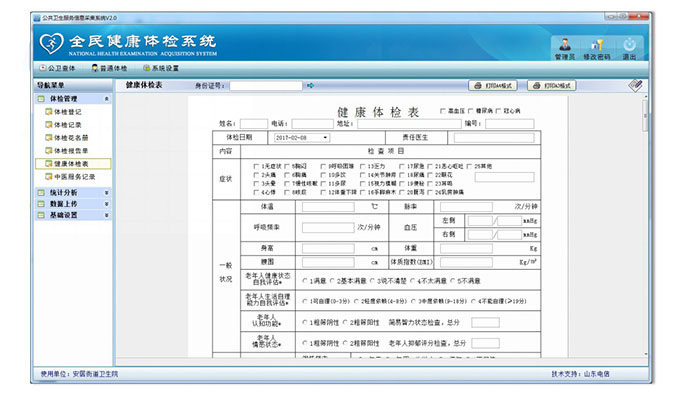
Task: Click the notebook icon at top right
Action: coord(636,85)
